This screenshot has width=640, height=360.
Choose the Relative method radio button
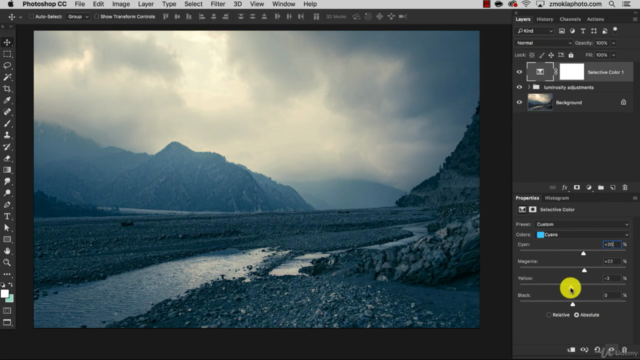549,315
